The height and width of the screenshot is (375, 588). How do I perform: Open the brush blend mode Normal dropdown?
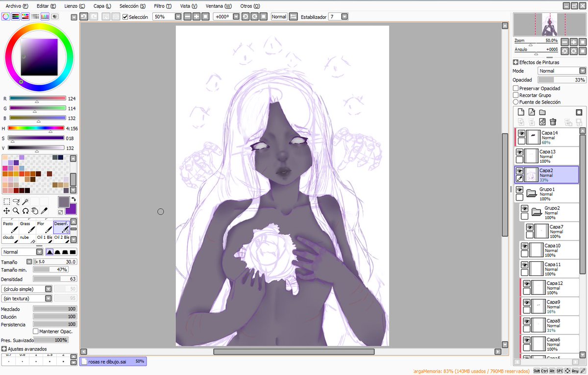(40, 252)
